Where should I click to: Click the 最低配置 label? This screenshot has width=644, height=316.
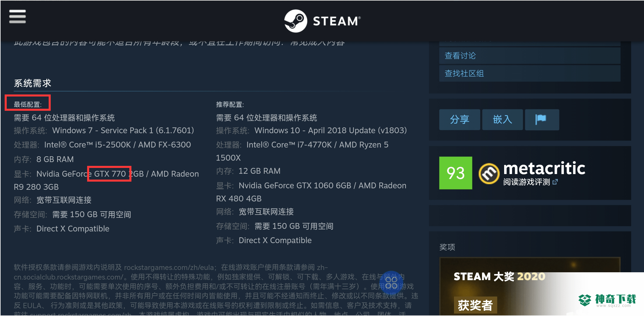coord(28,104)
